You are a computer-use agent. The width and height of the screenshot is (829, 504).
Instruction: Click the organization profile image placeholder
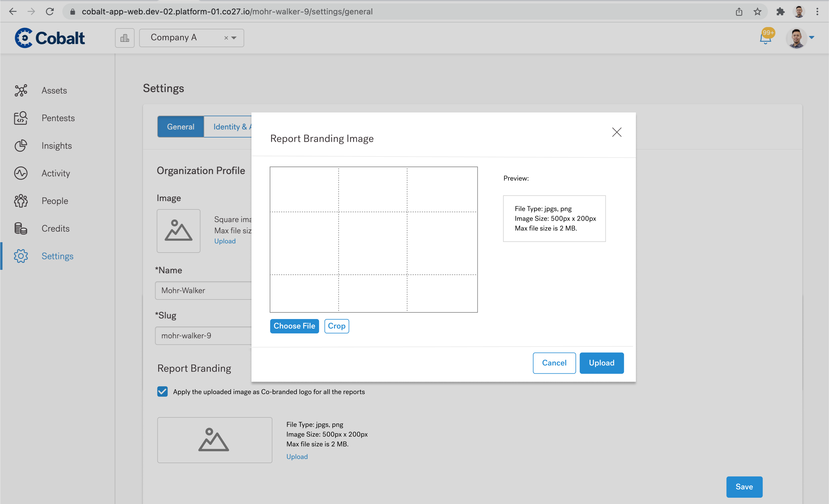pos(179,231)
